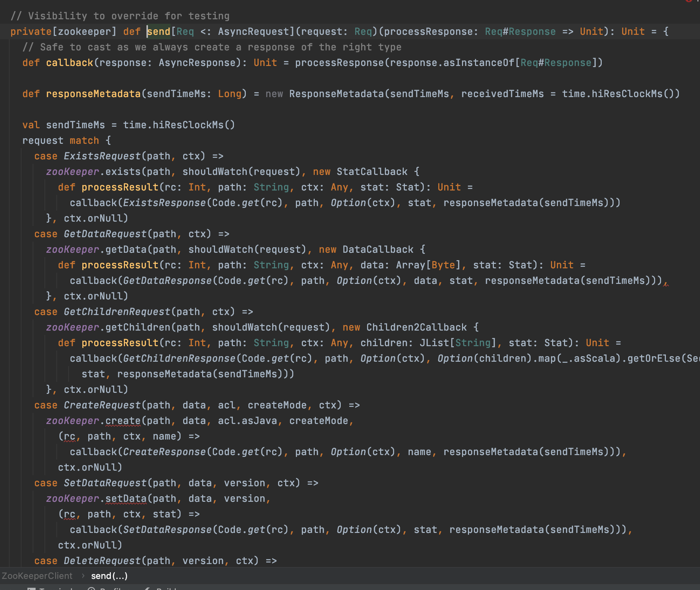This screenshot has width=700, height=590.
Task: Open the ZooKeeperClient breadcrumb
Action: coord(37,576)
